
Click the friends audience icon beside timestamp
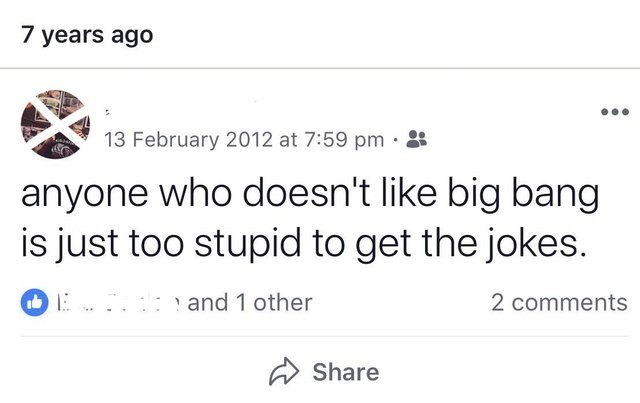(x=418, y=140)
